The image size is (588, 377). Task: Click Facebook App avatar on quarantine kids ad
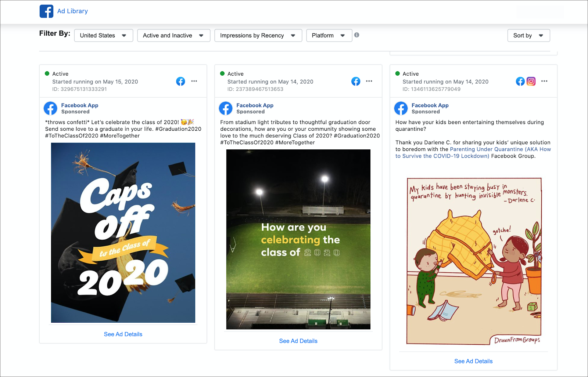click(401, 108)
